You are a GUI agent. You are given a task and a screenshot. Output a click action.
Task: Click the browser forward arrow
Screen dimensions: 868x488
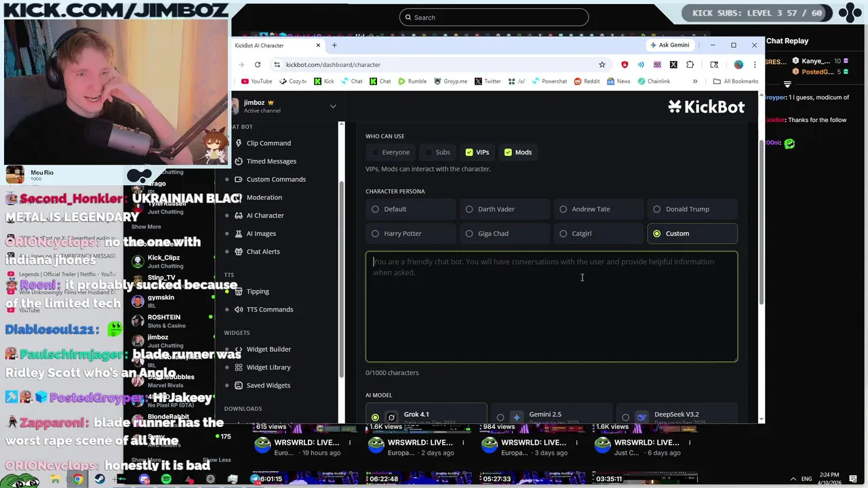[242, 64]
